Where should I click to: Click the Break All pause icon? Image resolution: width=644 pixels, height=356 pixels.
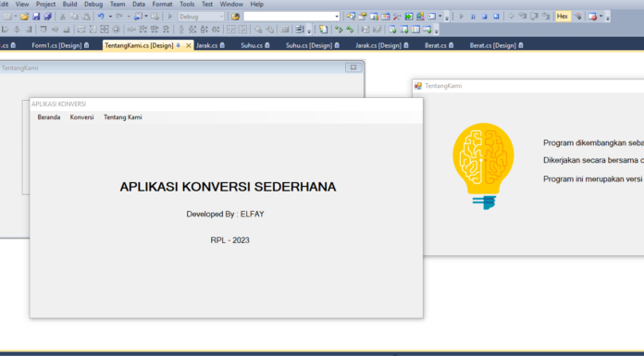(x=473, y=17)
